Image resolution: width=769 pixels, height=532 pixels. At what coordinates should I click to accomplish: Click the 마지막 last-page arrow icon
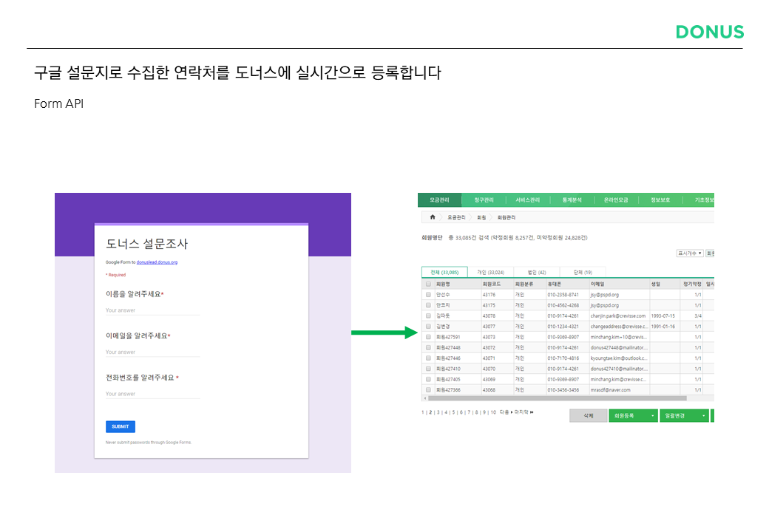tap(532, 412)
